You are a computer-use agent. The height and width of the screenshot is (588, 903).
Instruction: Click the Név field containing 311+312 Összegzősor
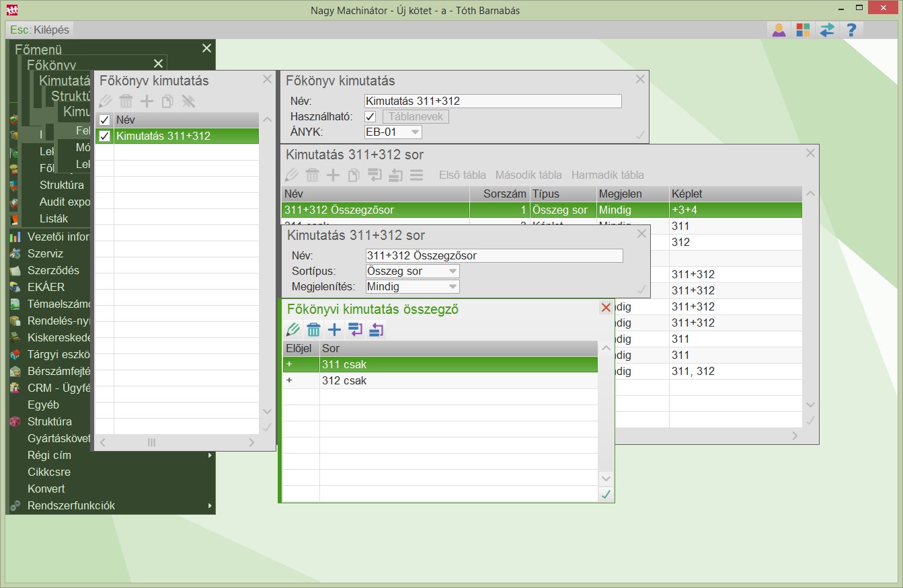tap(494, 256)
